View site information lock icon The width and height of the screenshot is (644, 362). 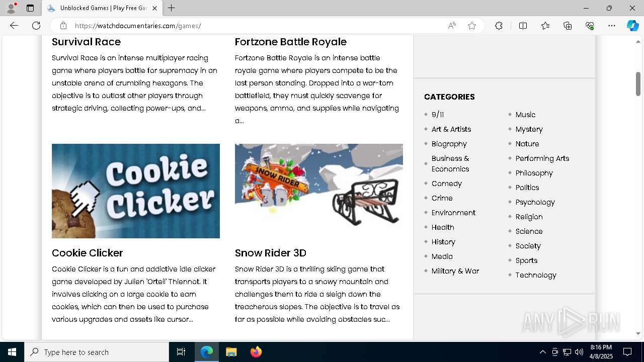[x=63, y=26]
